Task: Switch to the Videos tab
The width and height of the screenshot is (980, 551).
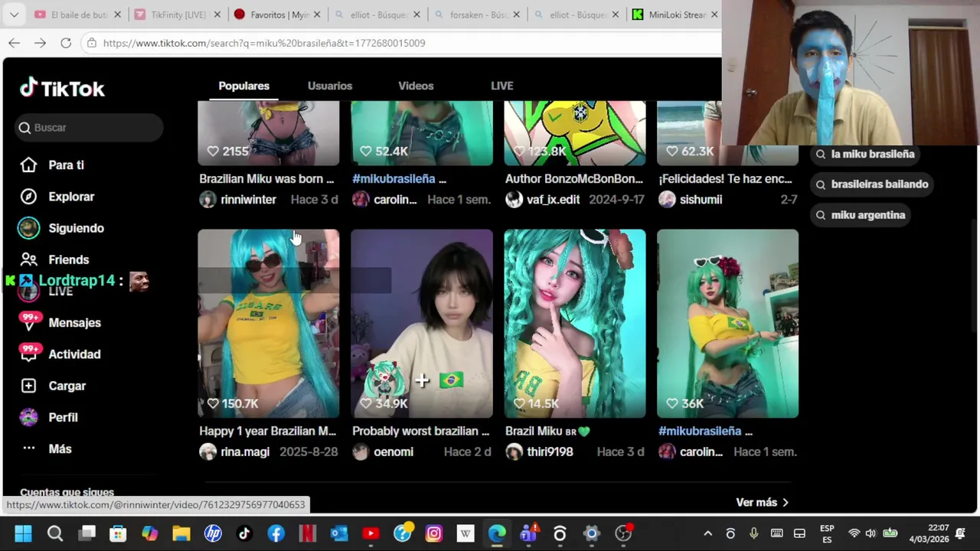Action: coord(416,86)
